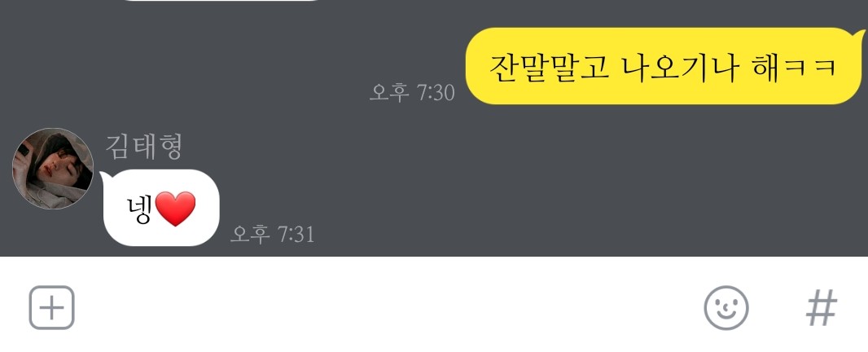Select the yellow sent message bubble
The height and width of the screenshot is (352, 868).
pos(664,66)
